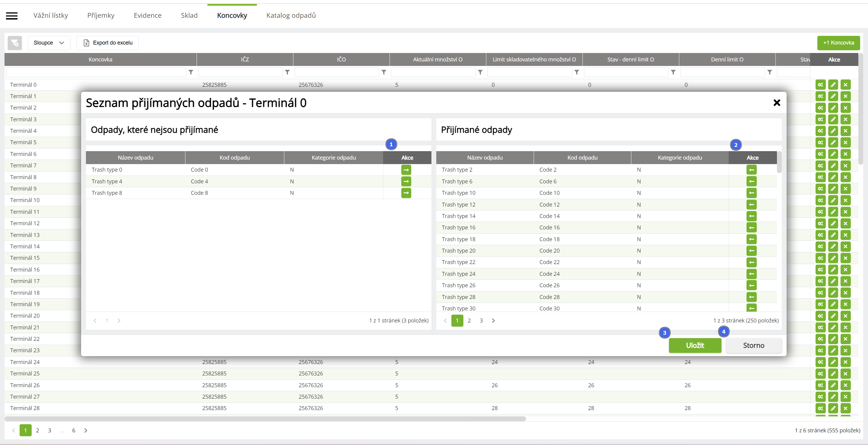Click the clear filter icon in toolbar
This screenshot has width=868, height=445.
15,43
